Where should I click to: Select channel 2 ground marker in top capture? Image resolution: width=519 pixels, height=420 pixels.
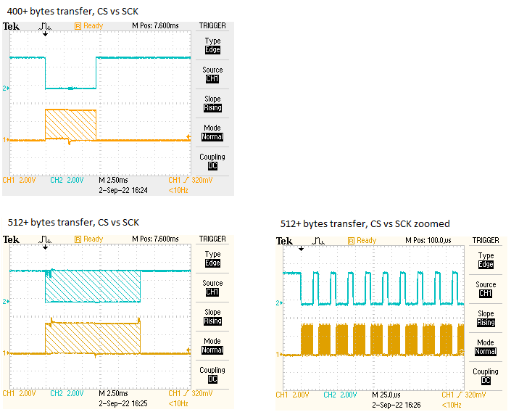[x=6, y=88]
